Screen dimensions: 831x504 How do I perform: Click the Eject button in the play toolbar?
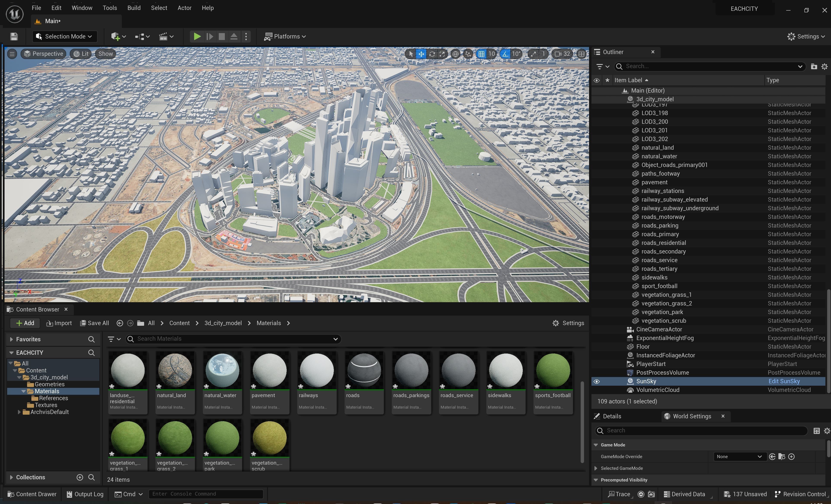pyautogui.click(x=234, y=36)
